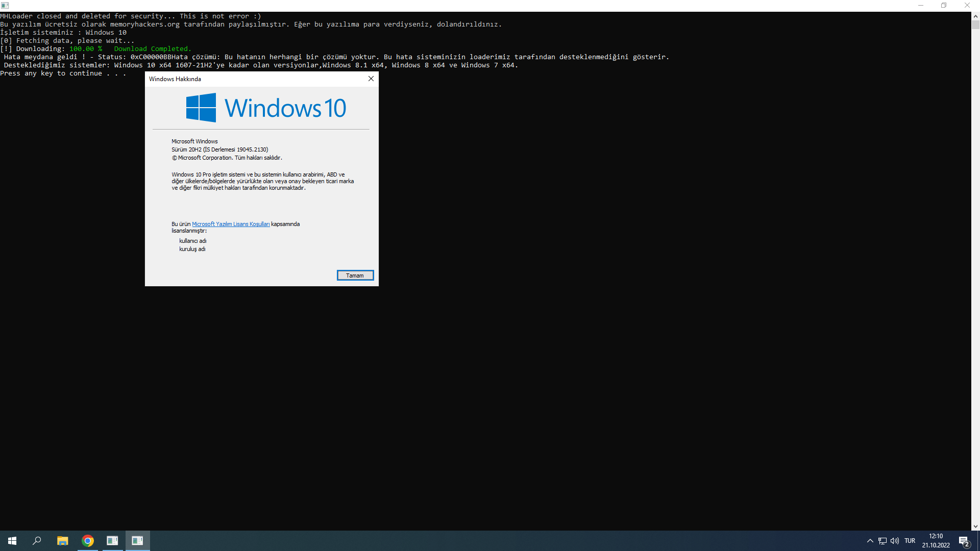Viewport: 980px width, 551px height.
Task: Click the 'Windows Hakkında' dialog title
Action: [x=175, y=79]
